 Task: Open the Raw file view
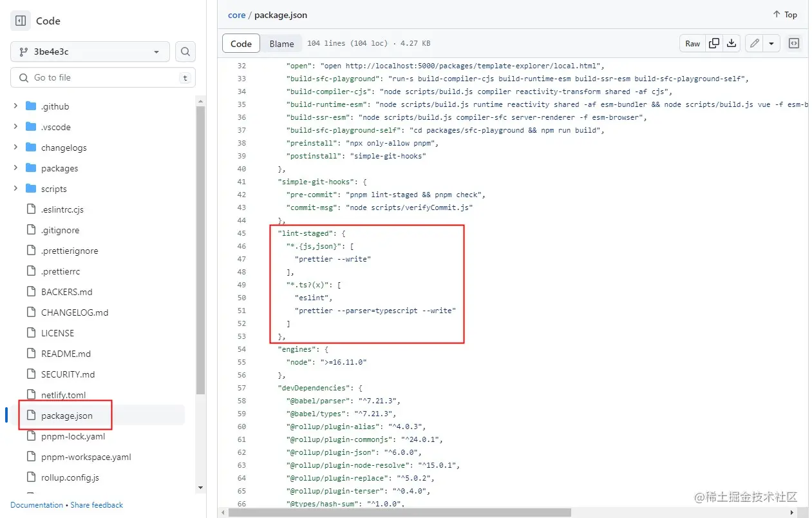pyautogui.click(x=692, y=43)
